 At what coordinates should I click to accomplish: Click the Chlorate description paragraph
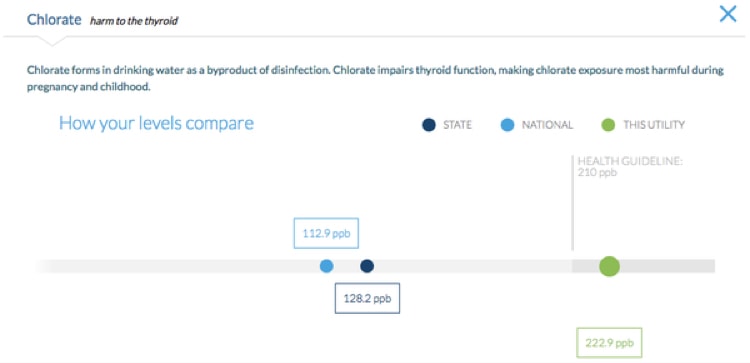tap(375, 79)
